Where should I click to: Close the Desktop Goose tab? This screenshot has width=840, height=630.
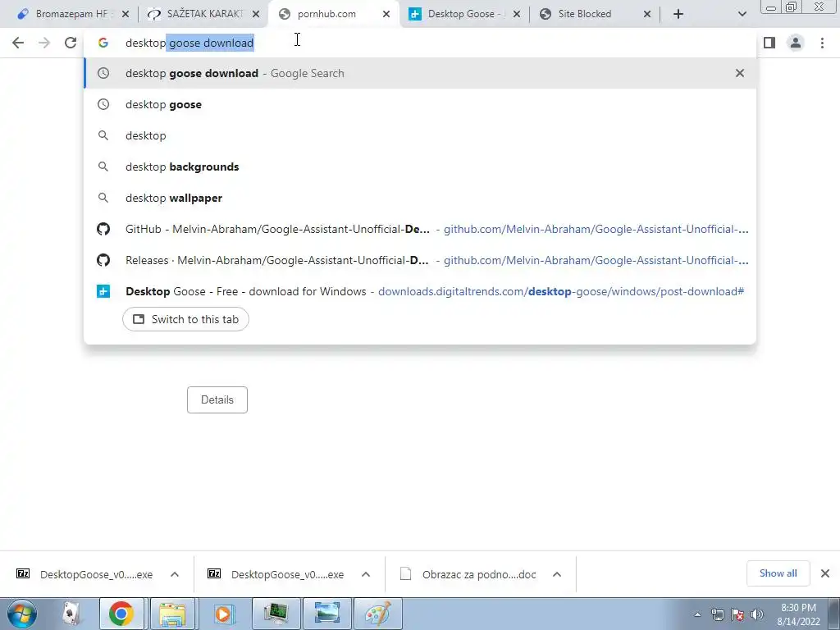click(517, 15)
